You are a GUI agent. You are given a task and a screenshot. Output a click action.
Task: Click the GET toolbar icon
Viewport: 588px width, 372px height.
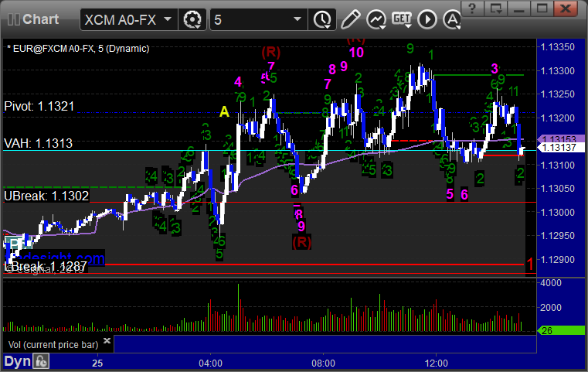pyautogui.click(x=402, y=19)
